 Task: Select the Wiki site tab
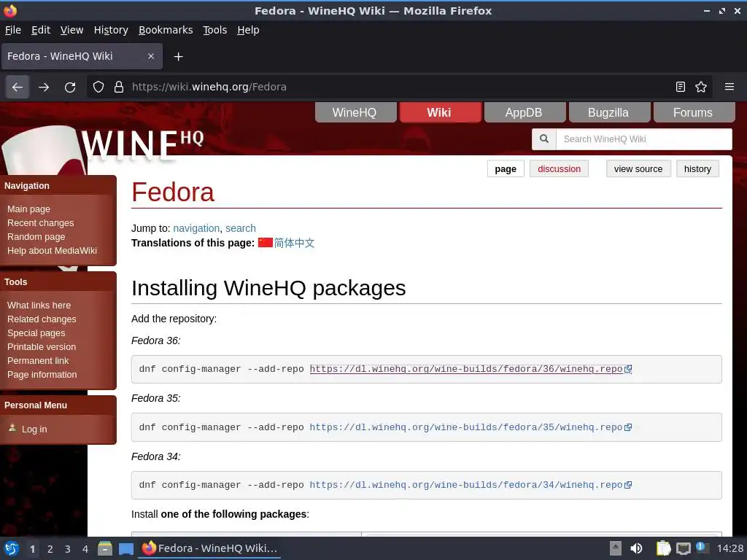coord(440,113)
